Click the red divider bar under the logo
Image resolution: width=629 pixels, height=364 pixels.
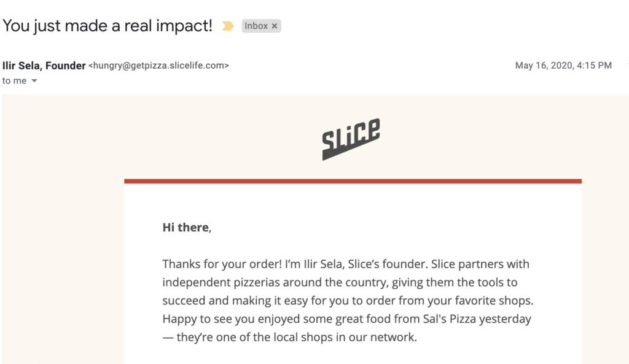coord(353,181)
